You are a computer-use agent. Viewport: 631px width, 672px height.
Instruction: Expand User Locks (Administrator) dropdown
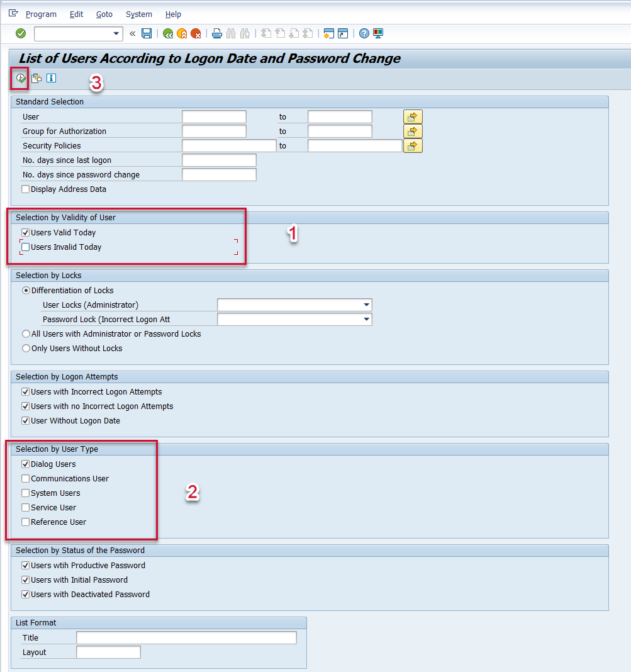(366, 305)
